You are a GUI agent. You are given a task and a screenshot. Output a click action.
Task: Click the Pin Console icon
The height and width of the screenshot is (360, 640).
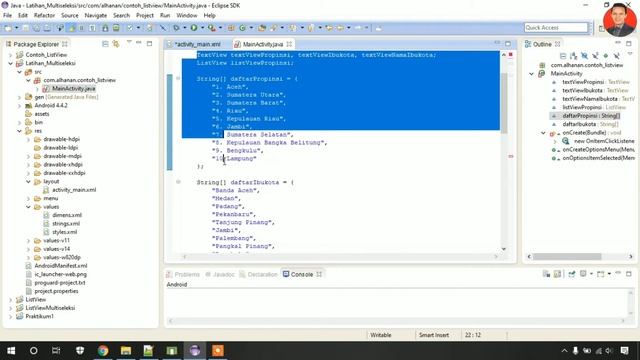pos(571,274)
